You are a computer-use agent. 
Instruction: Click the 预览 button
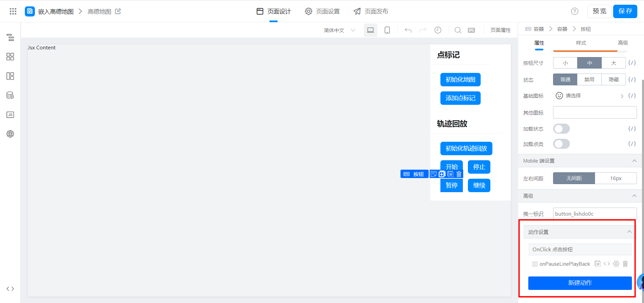coord(599,11)
